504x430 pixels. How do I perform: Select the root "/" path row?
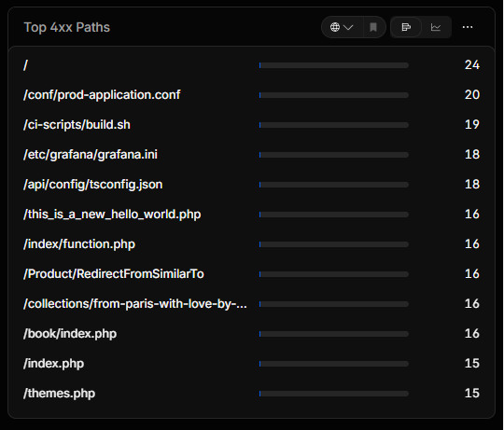point(251,65)
